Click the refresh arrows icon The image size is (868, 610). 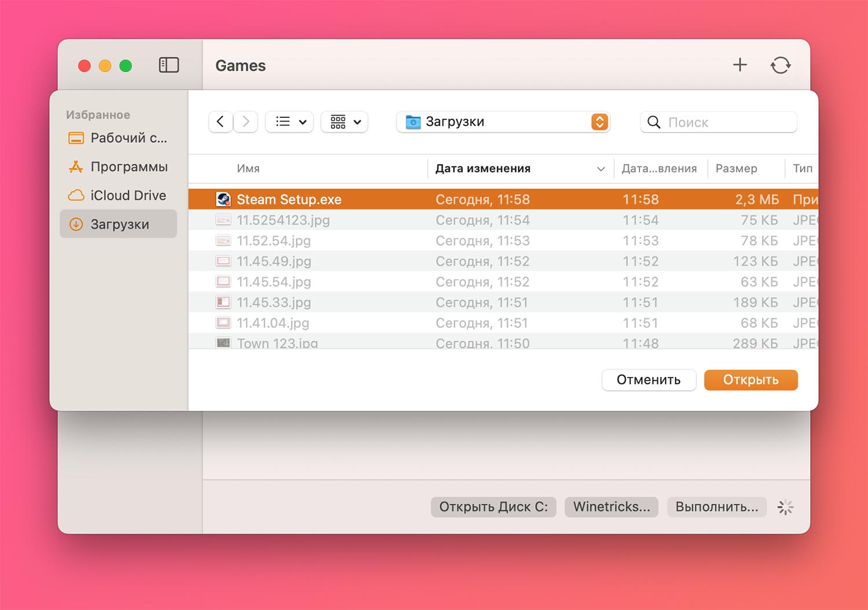(x=780, y=65)
